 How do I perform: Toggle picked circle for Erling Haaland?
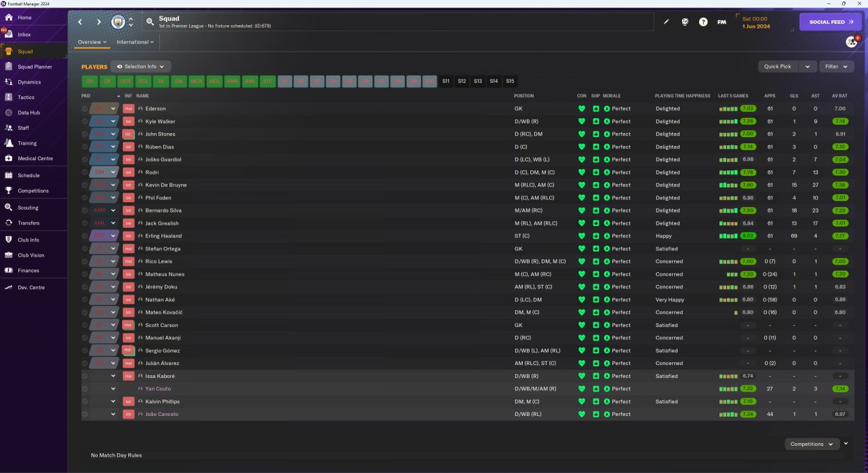click(x=85, y=236)
